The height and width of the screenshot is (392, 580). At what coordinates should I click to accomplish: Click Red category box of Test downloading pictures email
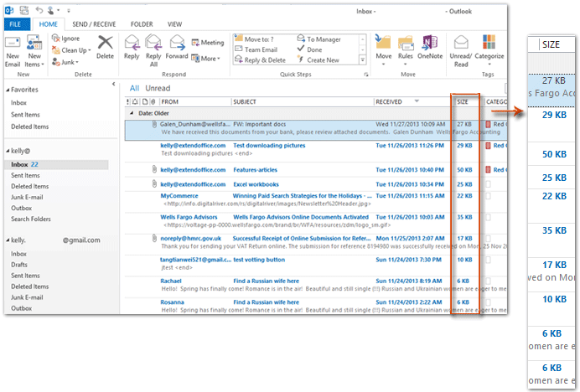[489, 146]
